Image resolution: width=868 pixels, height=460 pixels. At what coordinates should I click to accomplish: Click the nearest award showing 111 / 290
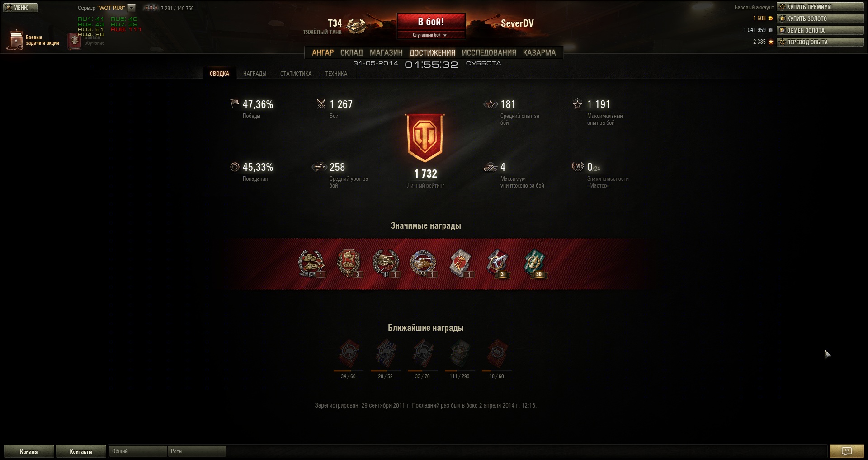pos(460,353)
